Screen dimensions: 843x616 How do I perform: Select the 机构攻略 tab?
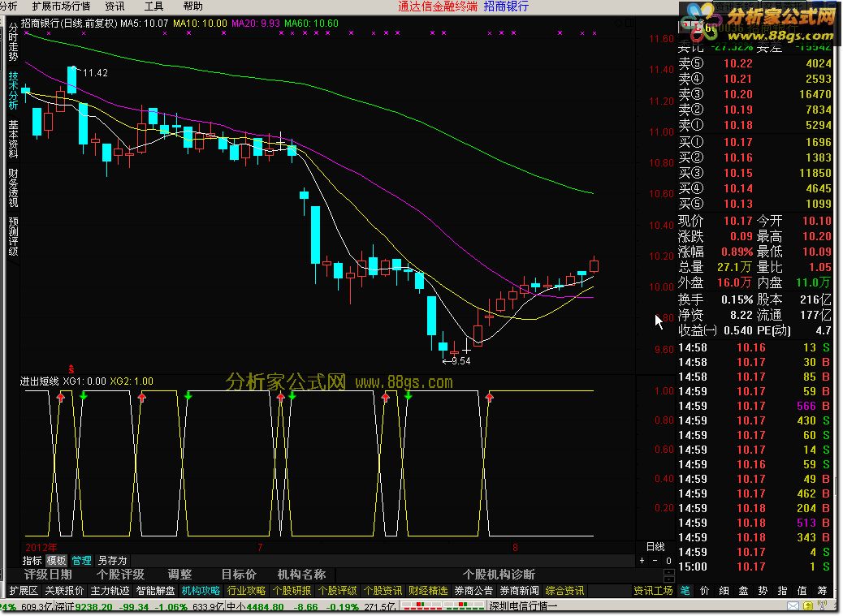click(x=201, y=591)
